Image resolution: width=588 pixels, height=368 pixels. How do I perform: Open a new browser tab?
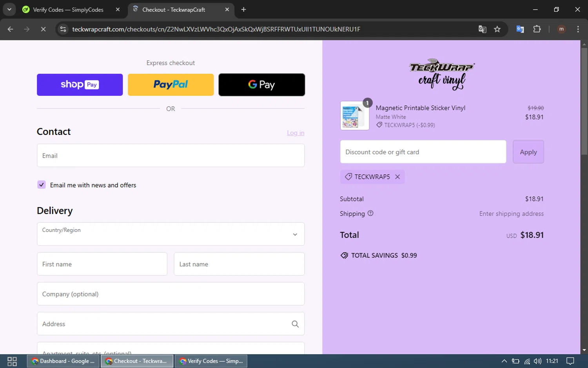pos(243,9)
